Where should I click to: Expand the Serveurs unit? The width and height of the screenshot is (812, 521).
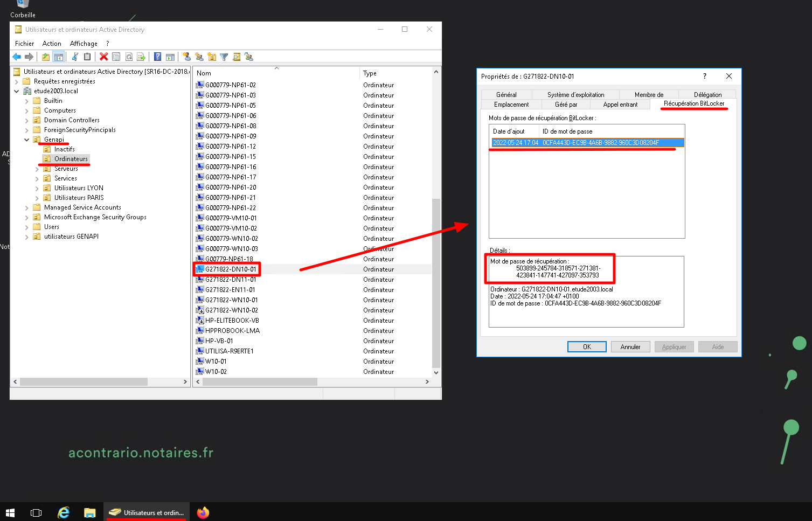pos(37,169)
